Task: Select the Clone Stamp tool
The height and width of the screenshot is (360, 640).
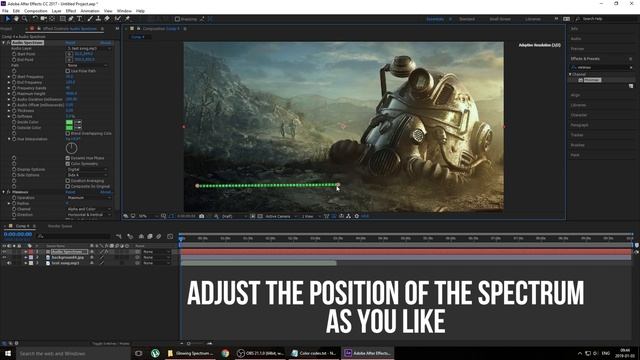Action: pos(98,19)
